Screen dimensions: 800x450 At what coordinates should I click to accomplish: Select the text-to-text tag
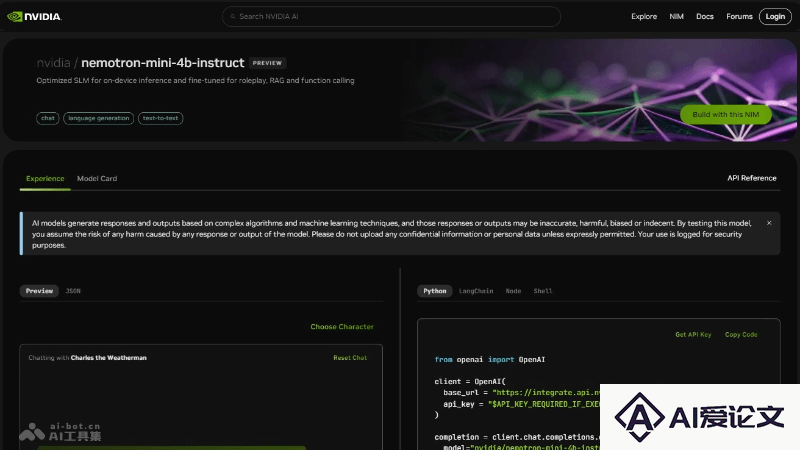pos(160,118)
